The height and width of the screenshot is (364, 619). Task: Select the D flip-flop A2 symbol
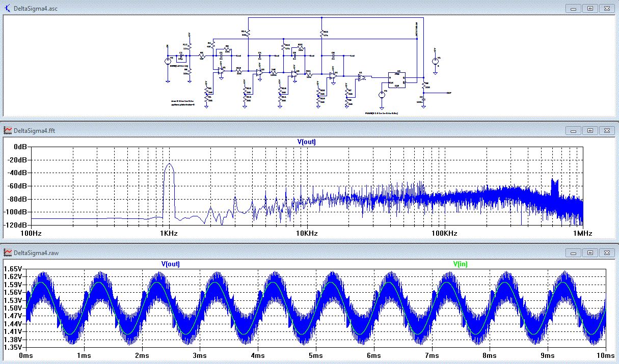(398, 79)
